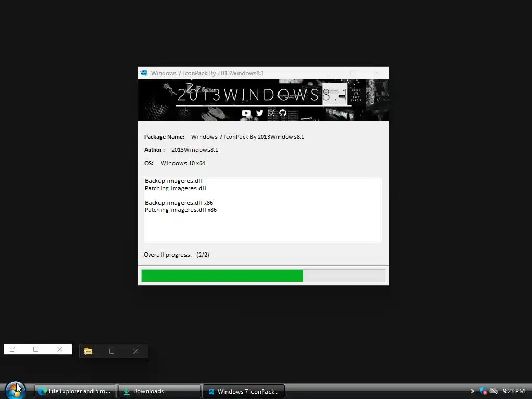The height and width of the screenshot is (399, 532).
Task: Open the Start orb menu
Action: pos(15,390)
